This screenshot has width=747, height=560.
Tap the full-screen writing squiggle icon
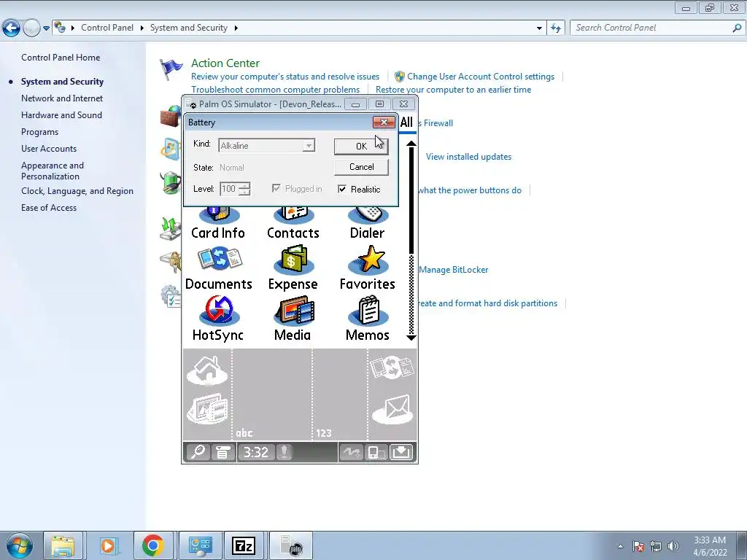pyautogui.click(x=351, y=452)
